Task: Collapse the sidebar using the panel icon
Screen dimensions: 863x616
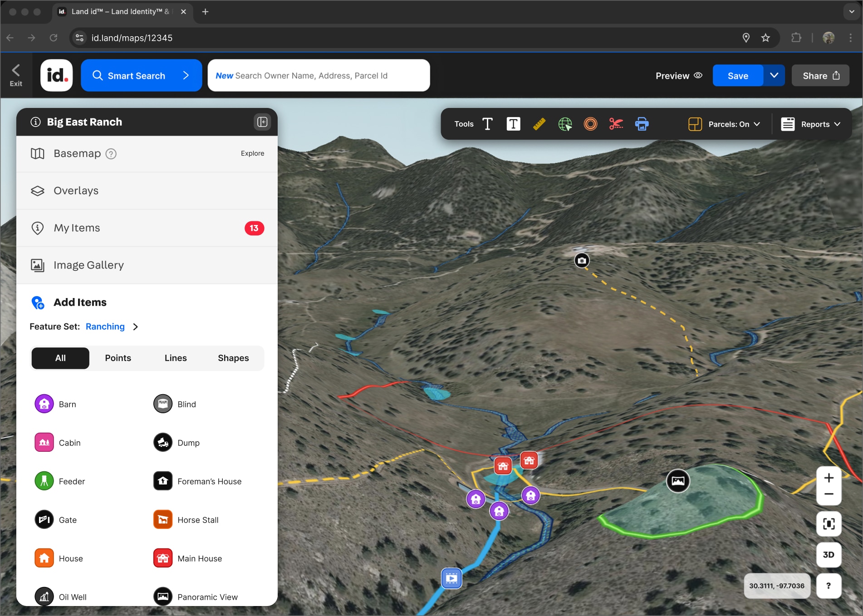Action: point(262,122)
